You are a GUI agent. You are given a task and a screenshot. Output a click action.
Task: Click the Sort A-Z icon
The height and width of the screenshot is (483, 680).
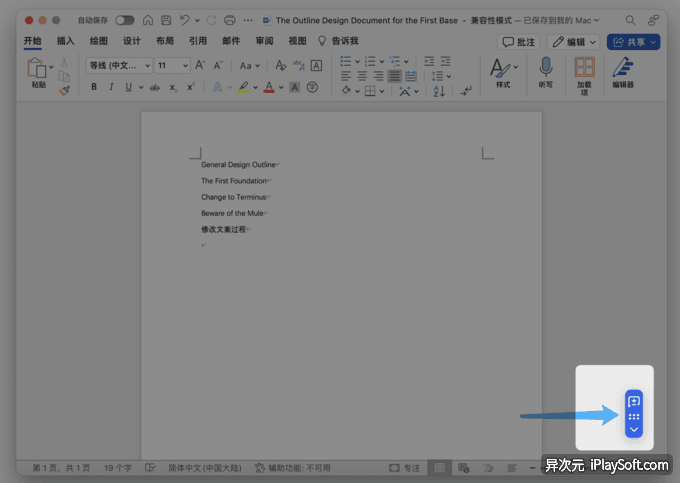[439, 91]
